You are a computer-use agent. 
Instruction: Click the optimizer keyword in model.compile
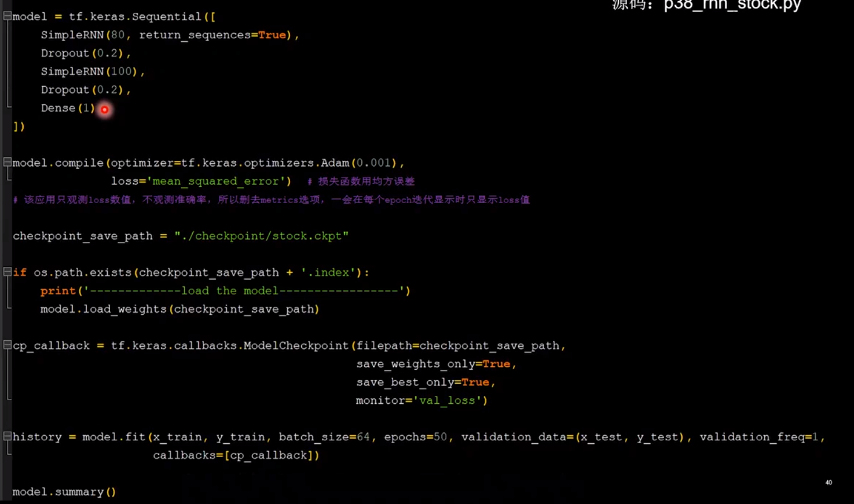click(142, 163)
